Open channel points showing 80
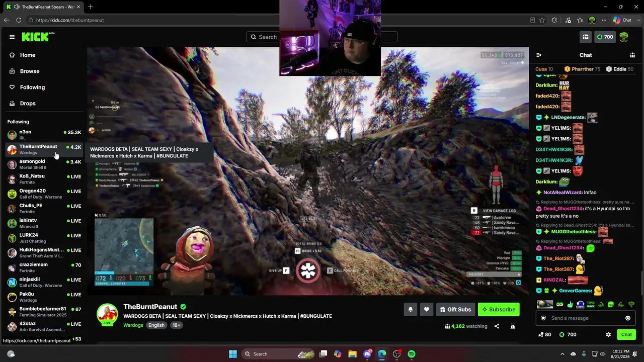 point(544,334)
